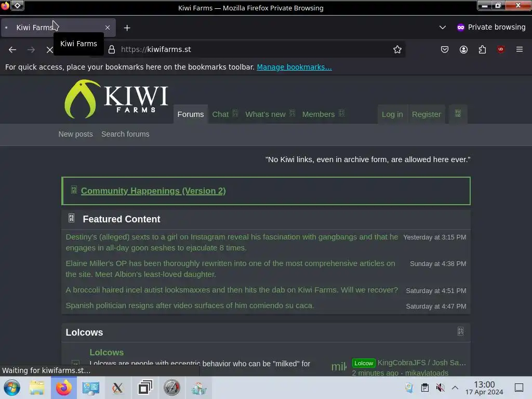Click the Register link
Viewport: 532px width, 399px height.
(426, 114)
